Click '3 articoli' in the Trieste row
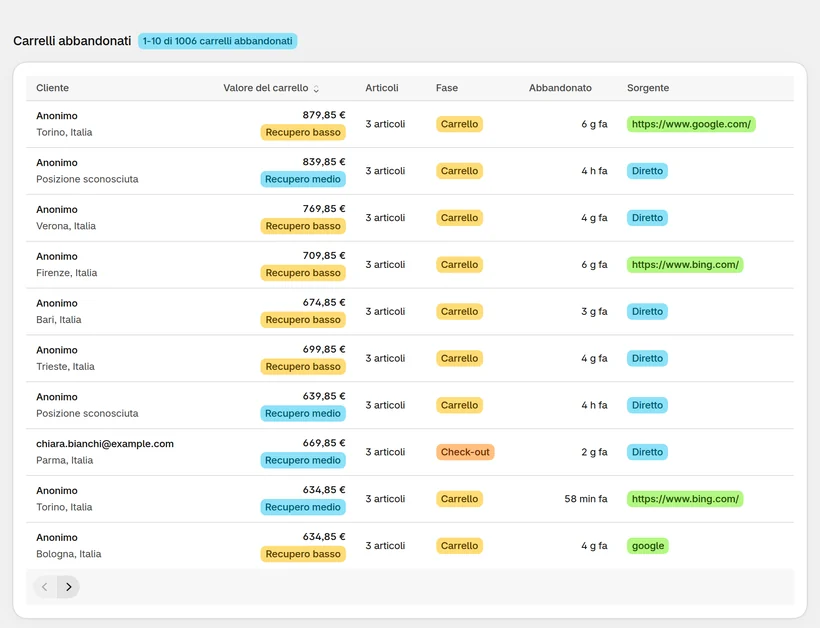The width and height of the screenshot is (820, 628). [x=385, y=358]
